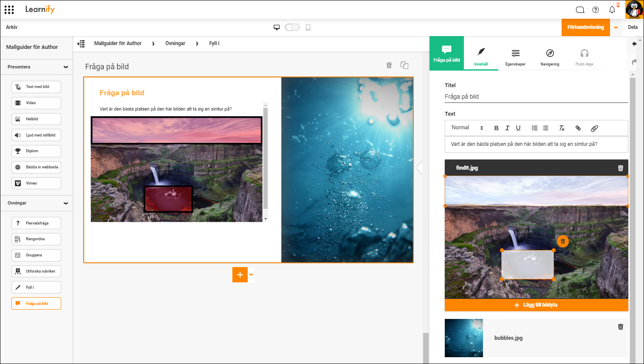Delete the Fråga på bild page
Image resolution: width=644 pixels, height=364 pixels.
coord(389,65)
